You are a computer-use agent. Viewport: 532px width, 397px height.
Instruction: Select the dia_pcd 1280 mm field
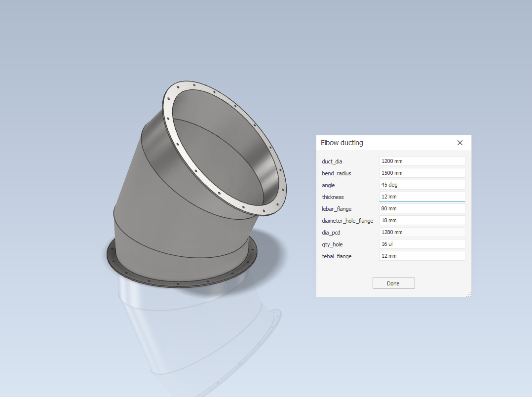pyautogui.click(x=422, y=232)
